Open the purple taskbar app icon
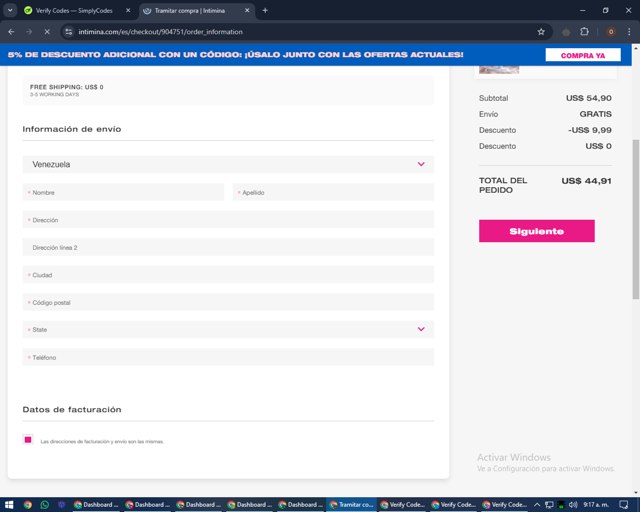This screenshot has height=512, width=640. 62,505
